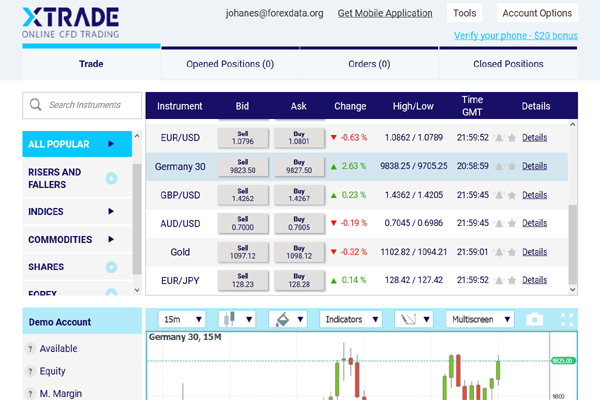Screen dimensions: 600x400
Task: Switch to Closed Positions tab
Action: [x=508, y=64]
